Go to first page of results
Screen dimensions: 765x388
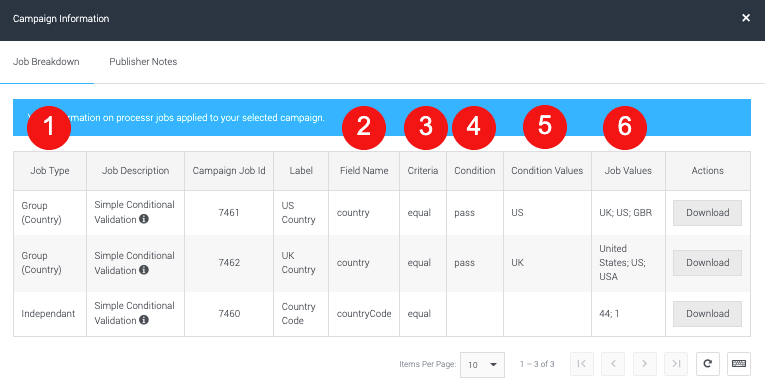582,364
